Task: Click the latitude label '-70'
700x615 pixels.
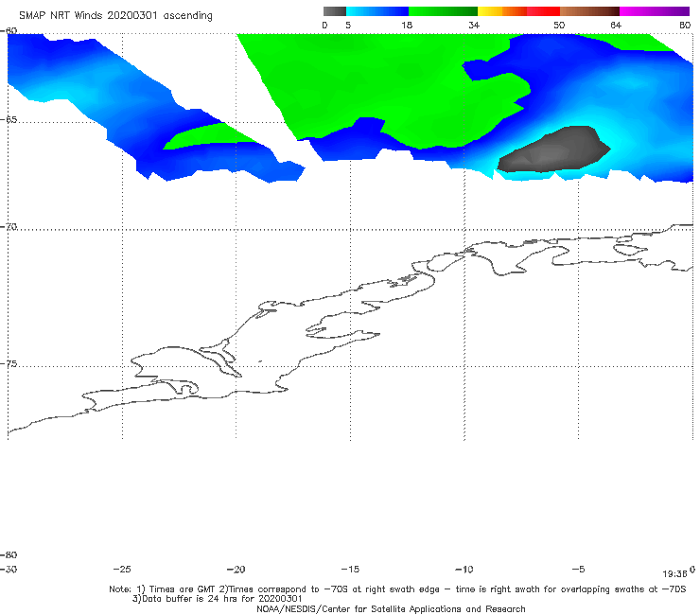Action: pos(9,227)
